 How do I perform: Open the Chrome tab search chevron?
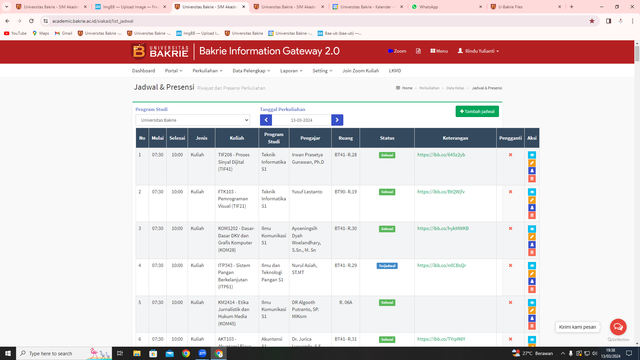click(7, 7)
